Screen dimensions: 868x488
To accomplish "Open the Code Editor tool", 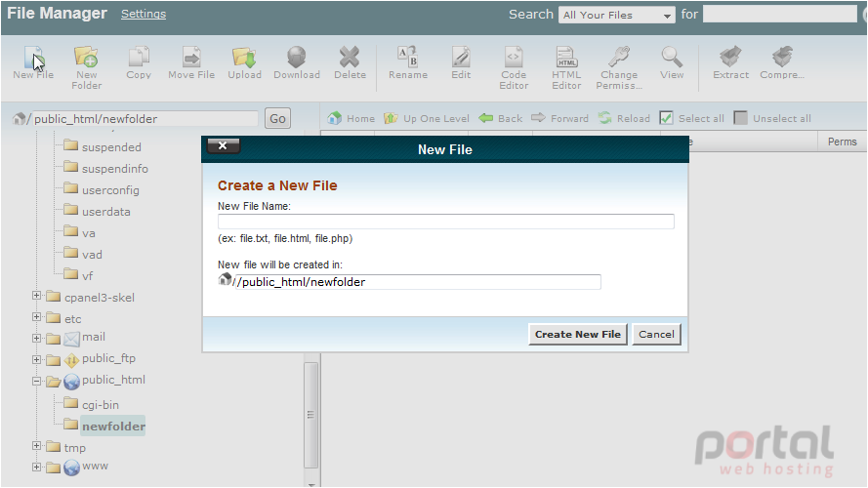I will pos(514,57).
